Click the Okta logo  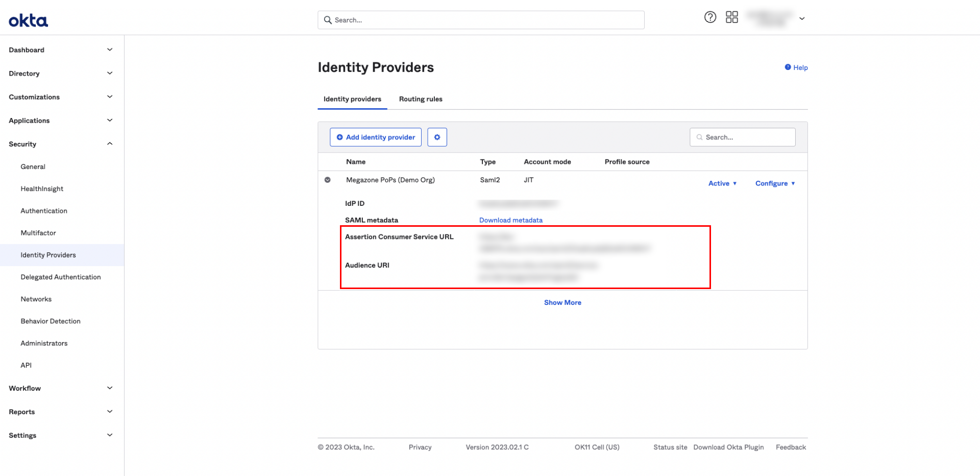coord(28,20)
